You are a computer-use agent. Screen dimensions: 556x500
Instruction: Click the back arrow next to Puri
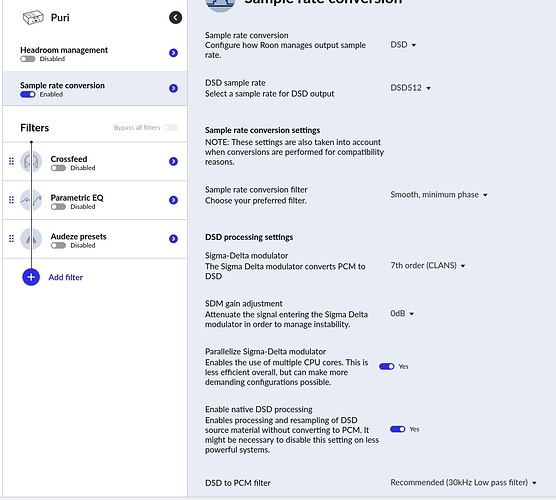pyautogui.click(x=176, y=17)
